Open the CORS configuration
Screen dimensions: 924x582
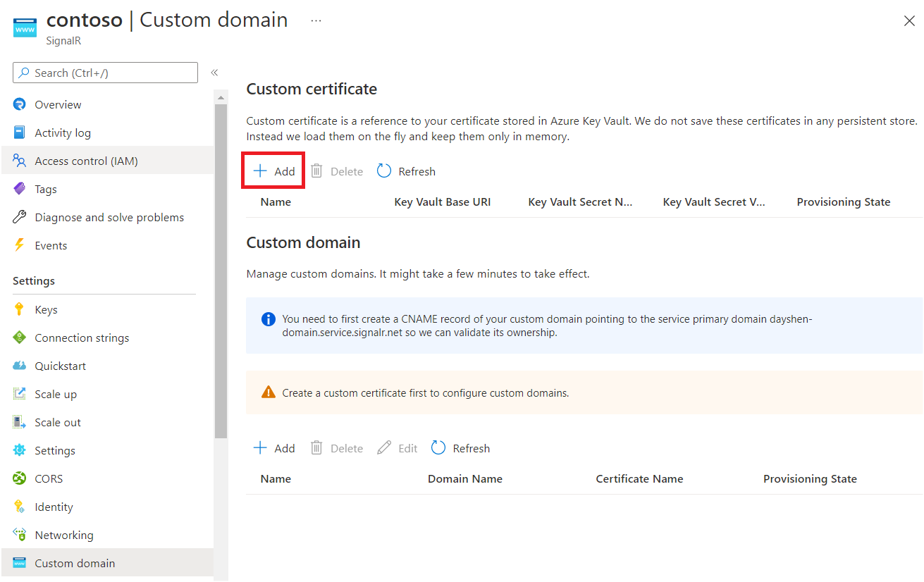(x=48, y=478)
